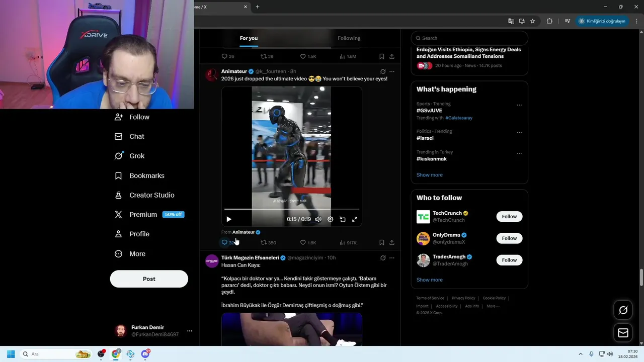Viewport: 644px width, 362px height.
Task: Click the X Search field
Action: [469, 38]
